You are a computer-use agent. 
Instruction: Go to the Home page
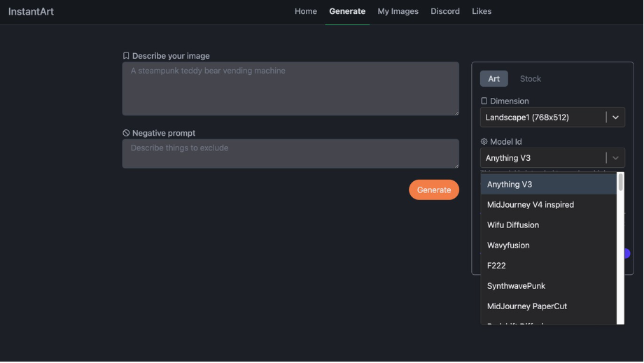[x=306, y=11]
